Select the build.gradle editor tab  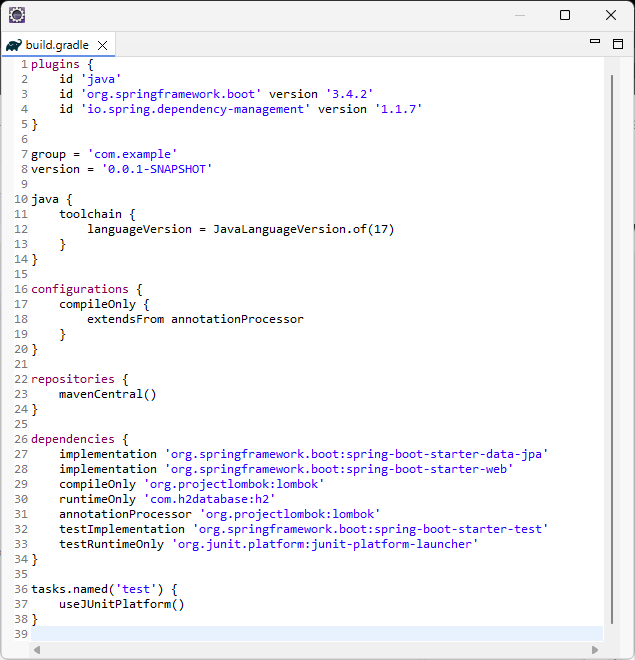point(57,45)
